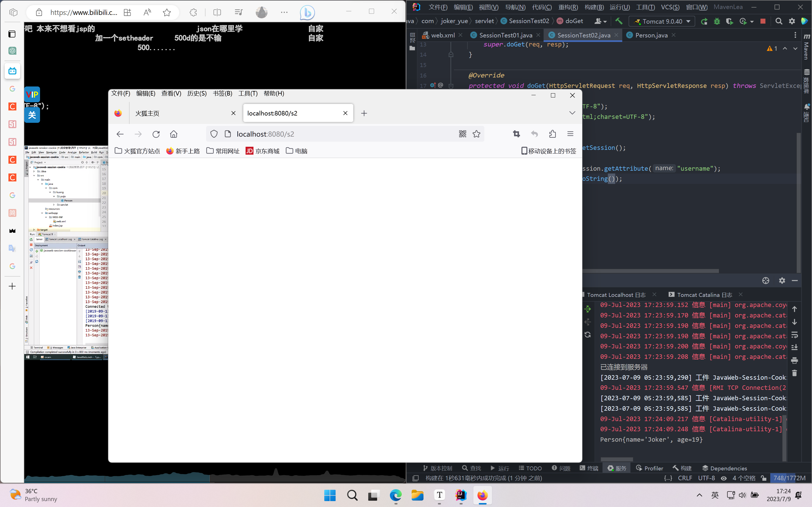Toggle soft-wrap in console output
812x507 pixels.
[x=794, y=335]
